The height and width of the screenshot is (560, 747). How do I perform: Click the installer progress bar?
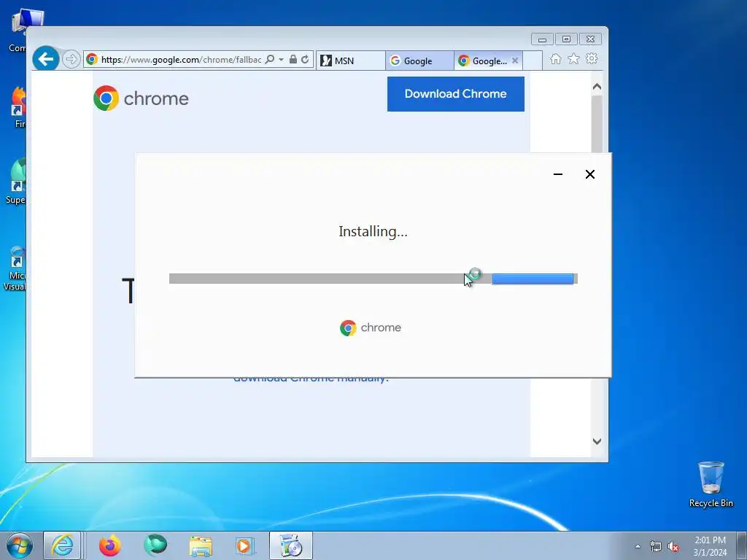[373, 279]
